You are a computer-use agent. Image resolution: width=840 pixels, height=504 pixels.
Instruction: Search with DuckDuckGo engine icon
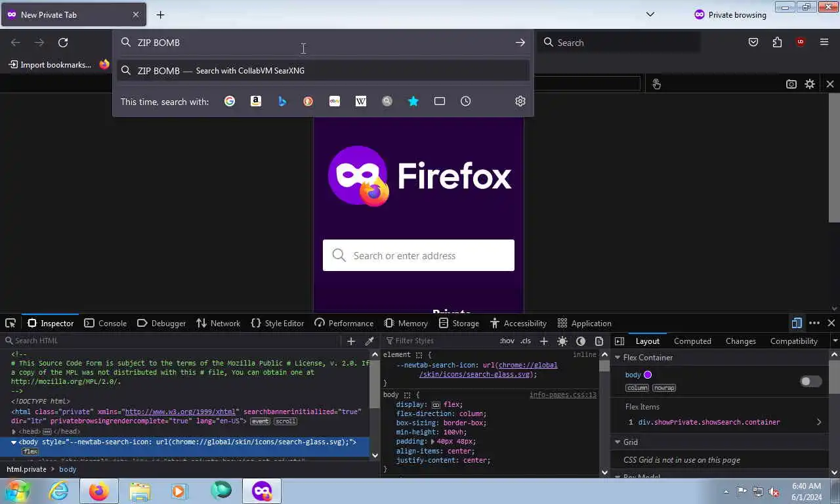308,101
